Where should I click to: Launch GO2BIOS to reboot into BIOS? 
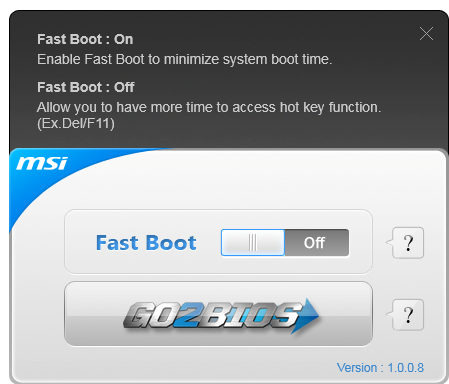[218, 314]
